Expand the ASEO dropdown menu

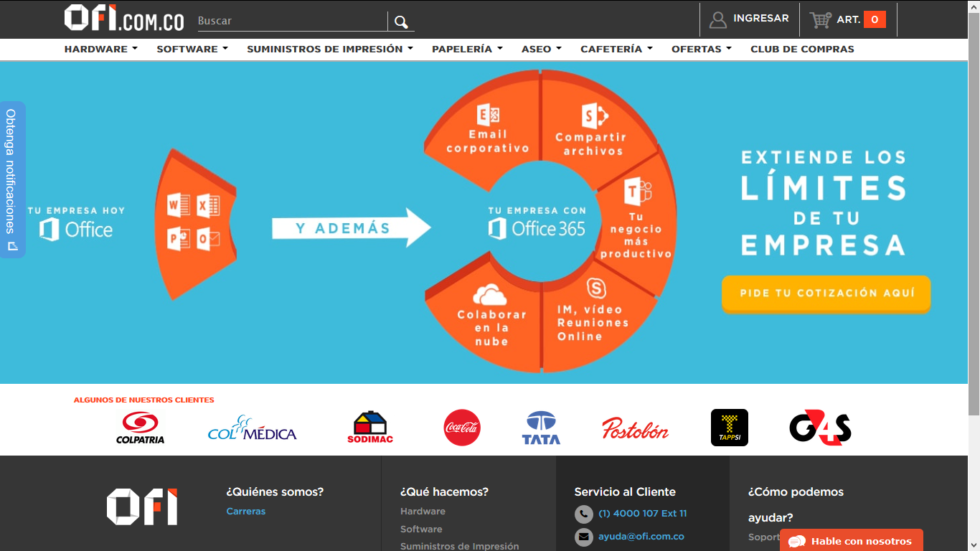tap(542, 49)
